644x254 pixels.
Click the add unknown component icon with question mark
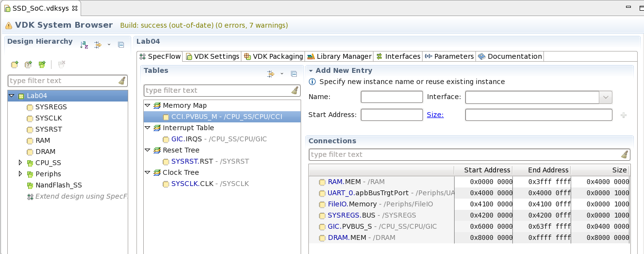[28, 64]
